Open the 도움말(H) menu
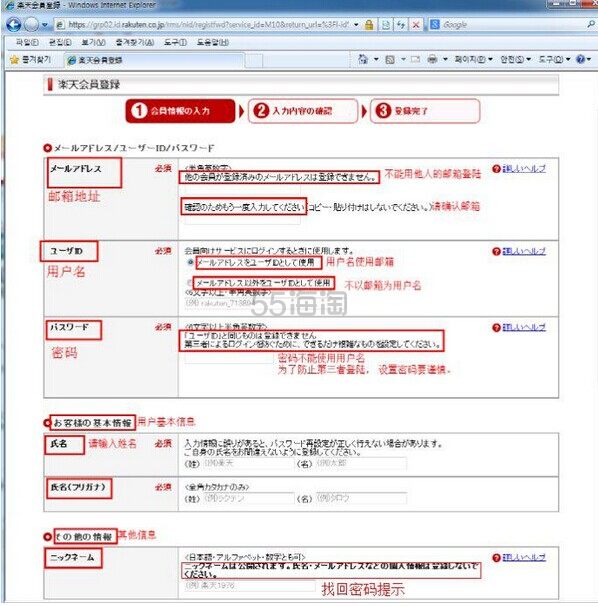The height and width of the screenshot is (606, 598). tap(213, 42)
